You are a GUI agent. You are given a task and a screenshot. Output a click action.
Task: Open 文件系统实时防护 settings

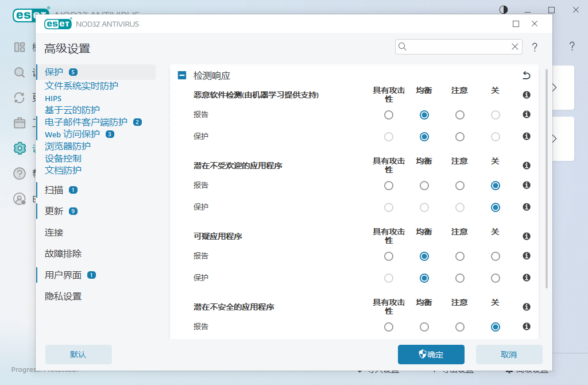point(82,86)
